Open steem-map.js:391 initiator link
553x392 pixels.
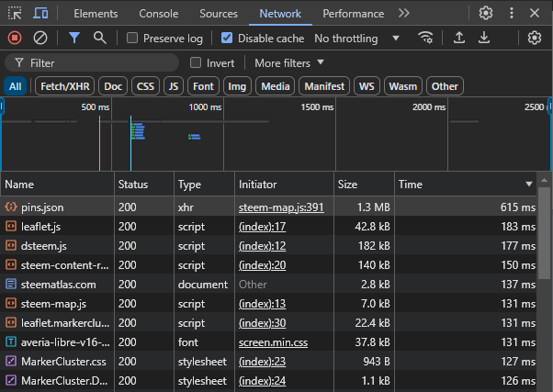pos(281,207)
